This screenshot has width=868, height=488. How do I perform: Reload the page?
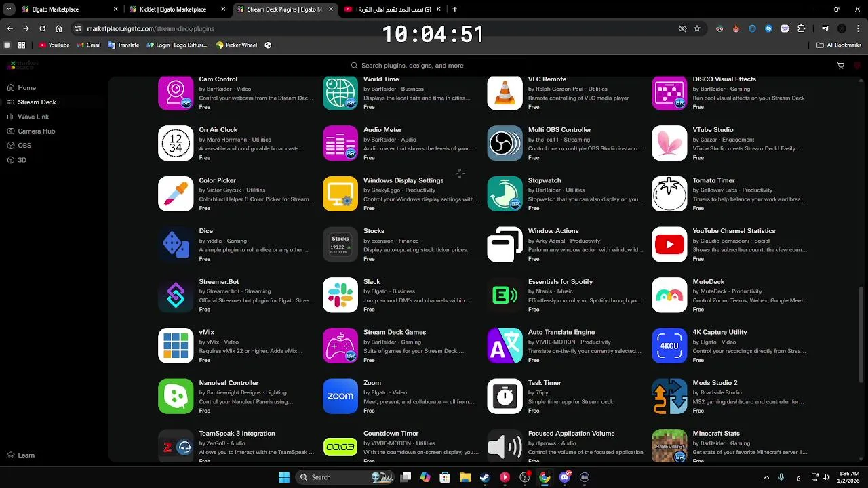coord(42,28)
